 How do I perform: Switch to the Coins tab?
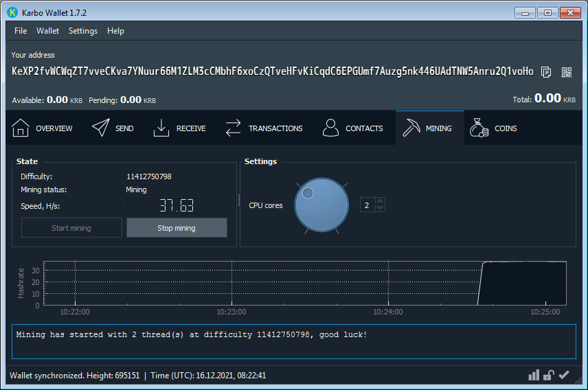493,128
